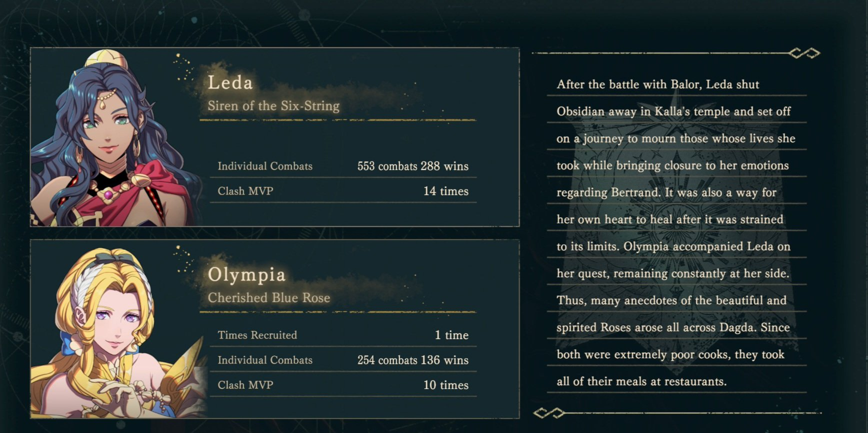Click the golden divider under Leda's title
The image size is (868, 433).
(338, 120)
